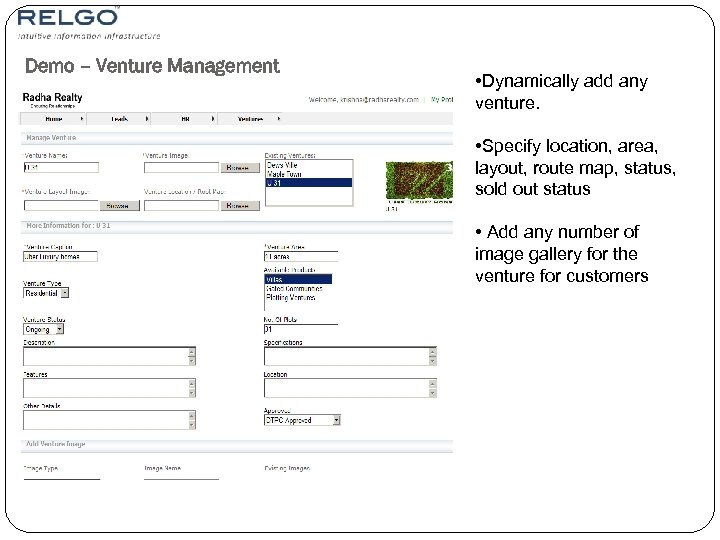This screenshot has width=720, height=540.
Task: Open the Venture Status Ongoing dropdown
Action: click(x=44, y=329)
